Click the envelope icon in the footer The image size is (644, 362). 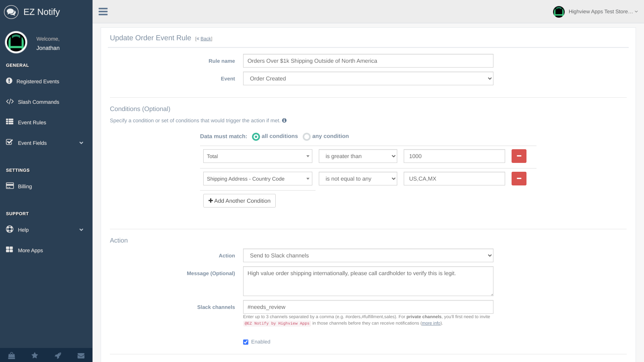point(80,355)
